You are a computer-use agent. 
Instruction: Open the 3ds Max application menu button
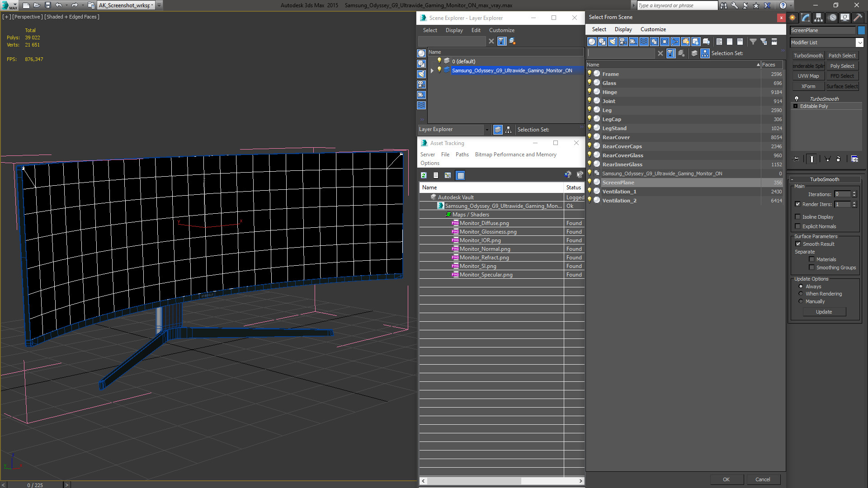(9, 5)
